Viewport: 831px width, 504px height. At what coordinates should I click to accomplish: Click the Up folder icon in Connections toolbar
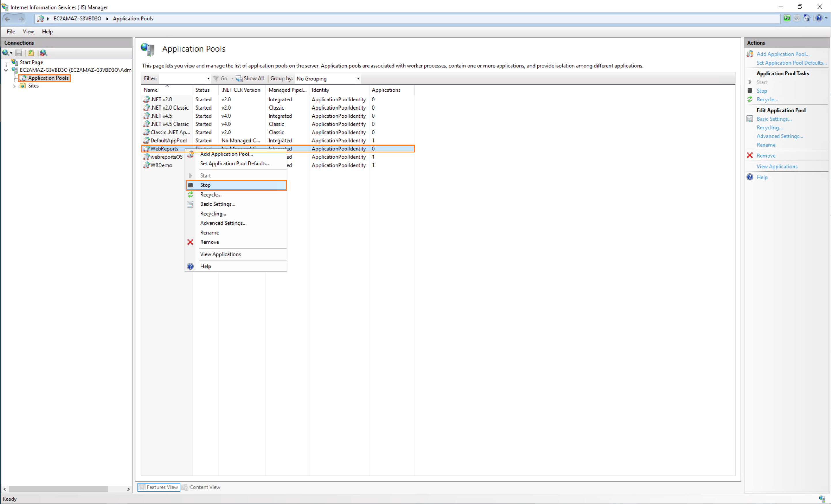(31, 53)
